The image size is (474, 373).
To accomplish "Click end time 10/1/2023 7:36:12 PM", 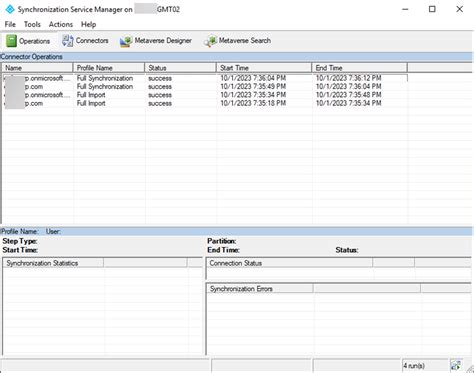I will (348, 78).
